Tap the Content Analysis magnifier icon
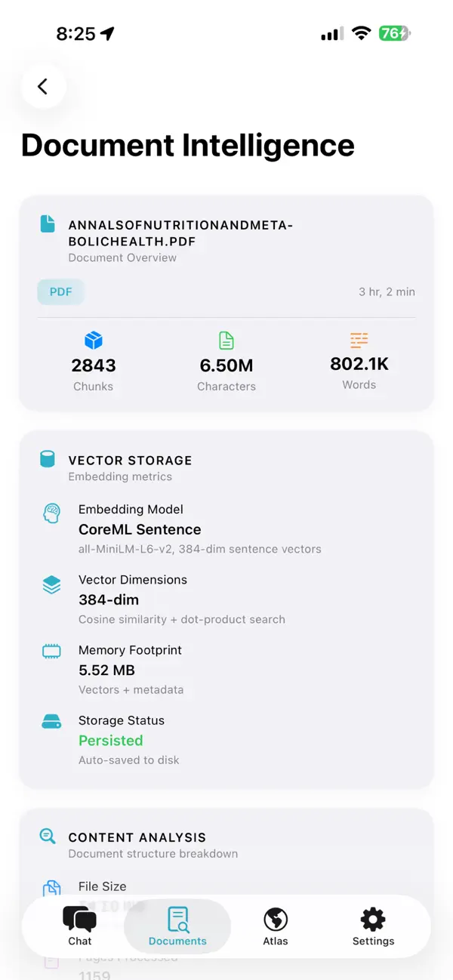Screen dimensions: 453x980 tap(47, 836)
